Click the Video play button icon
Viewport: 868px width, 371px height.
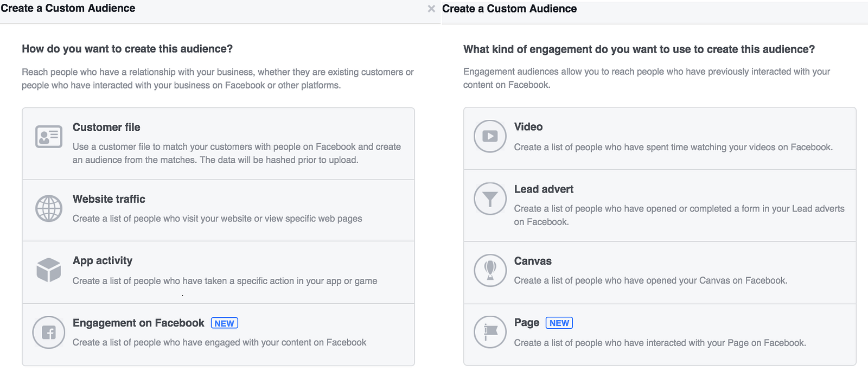coord(490,136)
